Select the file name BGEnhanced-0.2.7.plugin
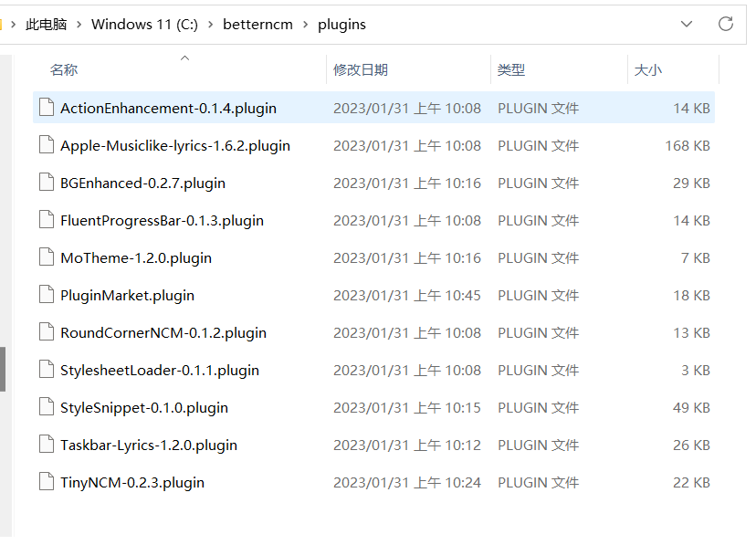This screenshot has width=756, height=545. tap(142, 183)
